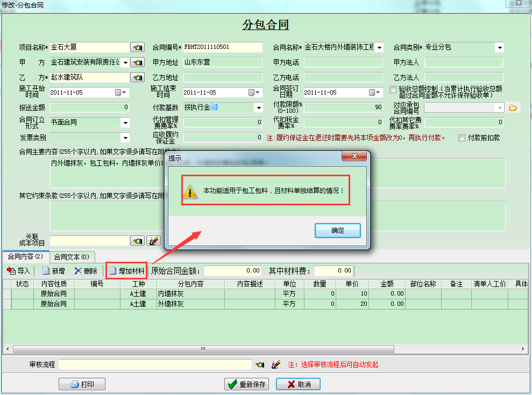Viewport: 532px width, 395px height.
Task: Switch to the 合同文本 tab
Action: (72, 256)
